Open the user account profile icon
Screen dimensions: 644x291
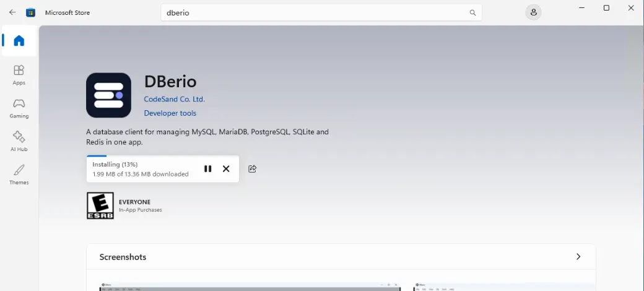(x=533, y=12)
